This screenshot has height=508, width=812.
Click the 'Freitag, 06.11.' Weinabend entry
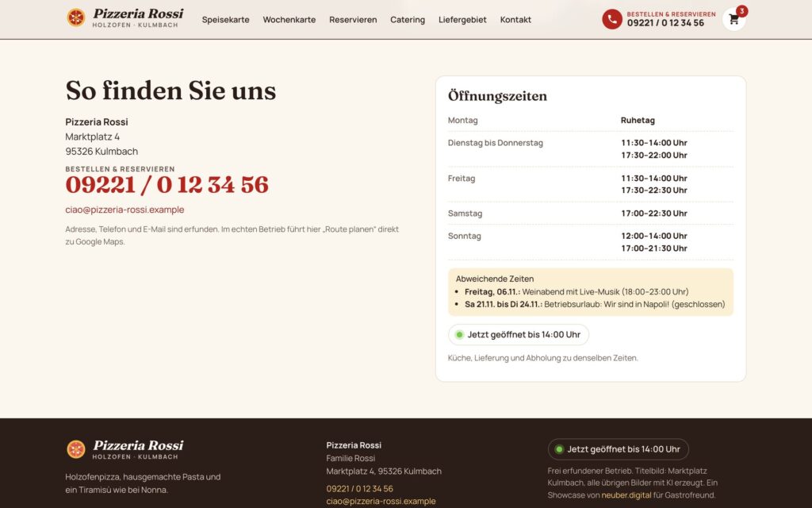click(x=576, y=292)
